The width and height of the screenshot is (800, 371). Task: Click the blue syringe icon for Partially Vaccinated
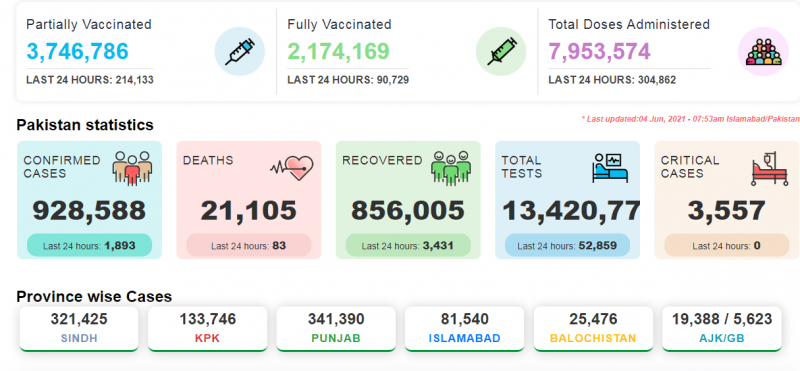coord(239,52)
